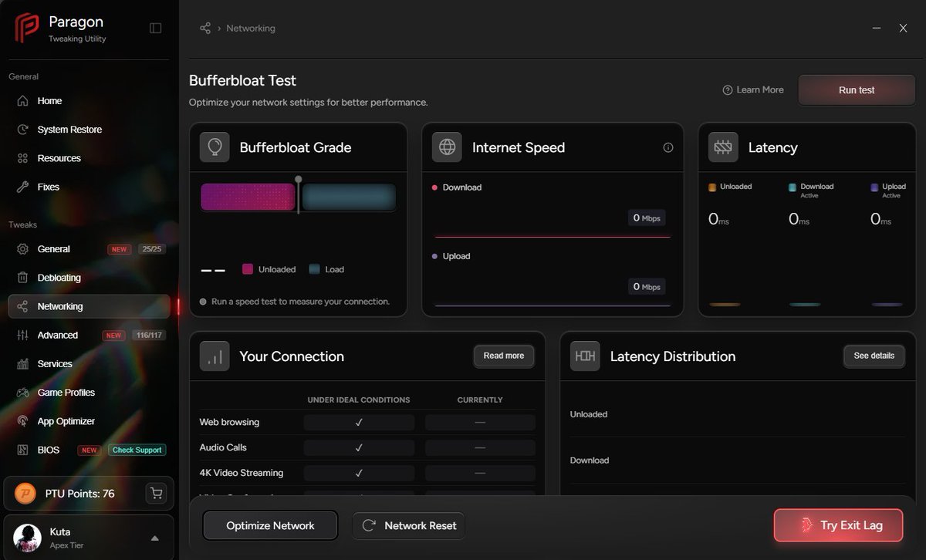Click the Paragon logo icon

click(x=27, y=29)
